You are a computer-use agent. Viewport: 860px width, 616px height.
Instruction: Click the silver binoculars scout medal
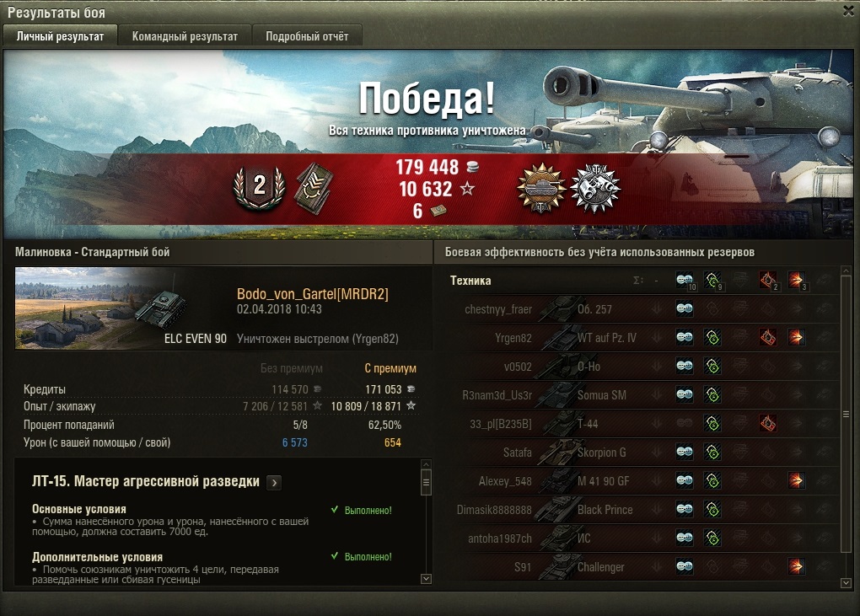(x=595, y=189)
